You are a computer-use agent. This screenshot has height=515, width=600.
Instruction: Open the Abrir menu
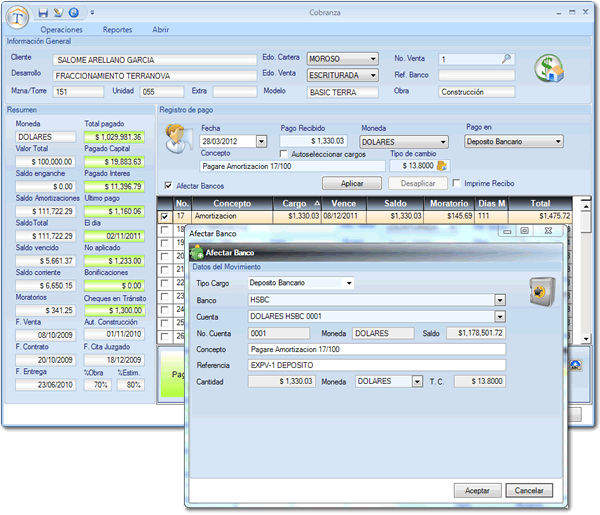point(160,29)
